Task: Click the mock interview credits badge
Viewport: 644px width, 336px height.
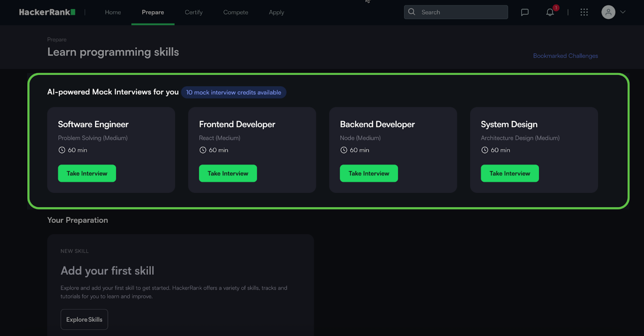Action: 233,92
